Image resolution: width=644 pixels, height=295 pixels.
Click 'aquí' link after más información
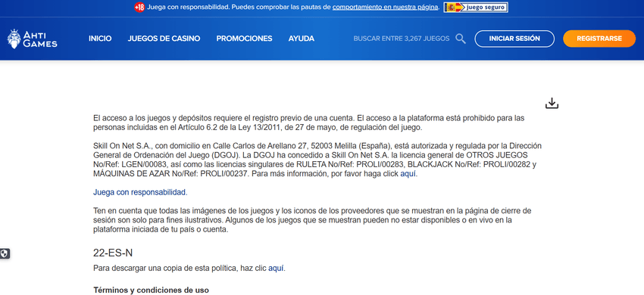point(408,173)
